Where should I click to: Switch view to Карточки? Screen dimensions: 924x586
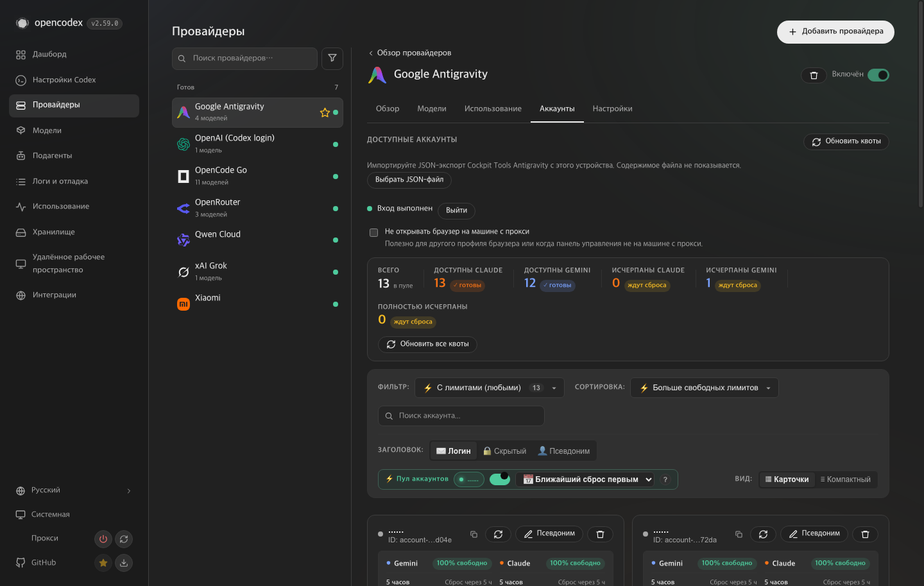787,479
